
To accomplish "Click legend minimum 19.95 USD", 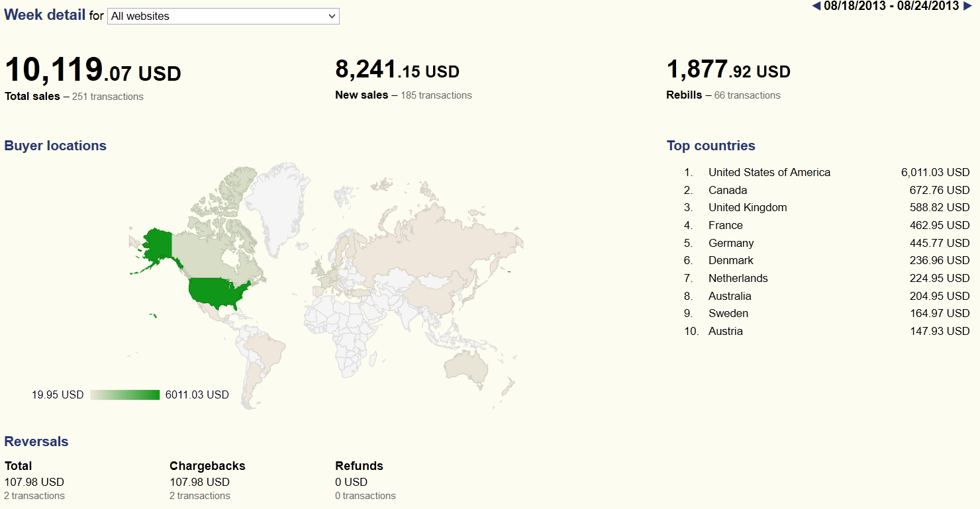I will click(x=58, y=395).
